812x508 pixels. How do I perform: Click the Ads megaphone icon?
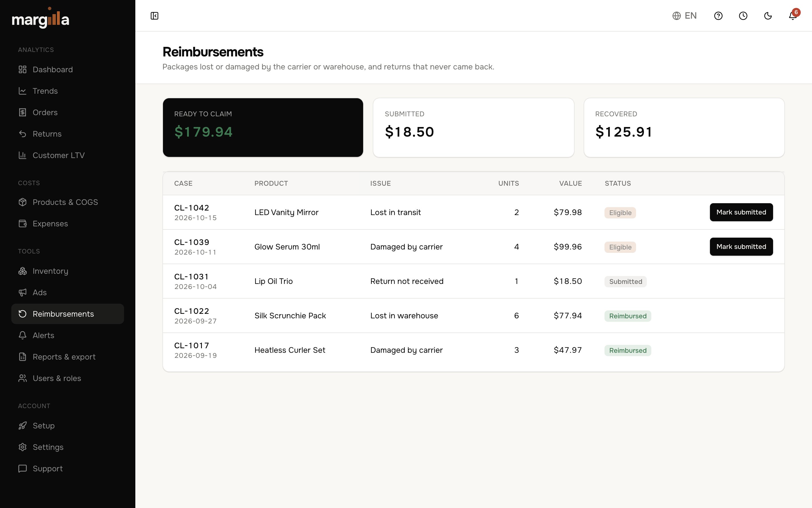tap(23, 293)
